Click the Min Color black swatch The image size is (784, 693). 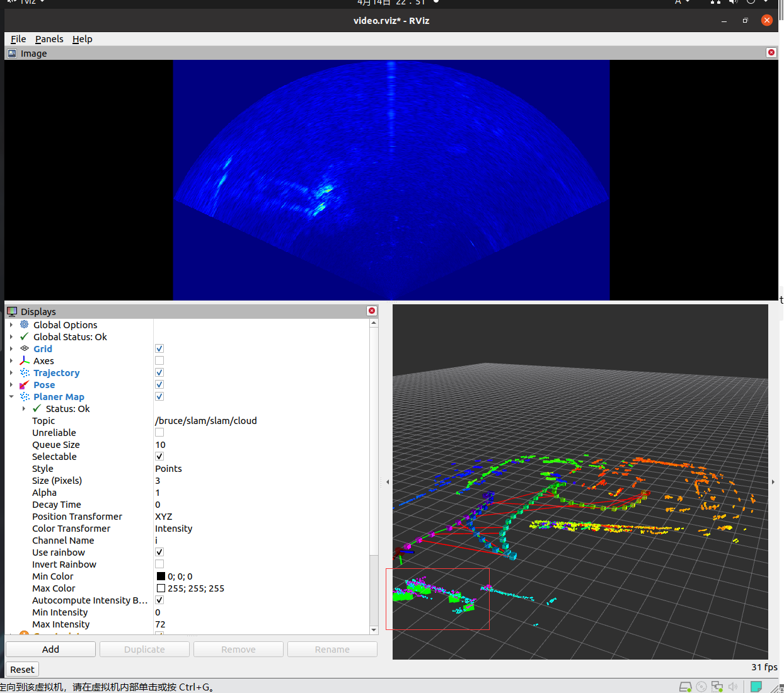[x=161, y=576]
